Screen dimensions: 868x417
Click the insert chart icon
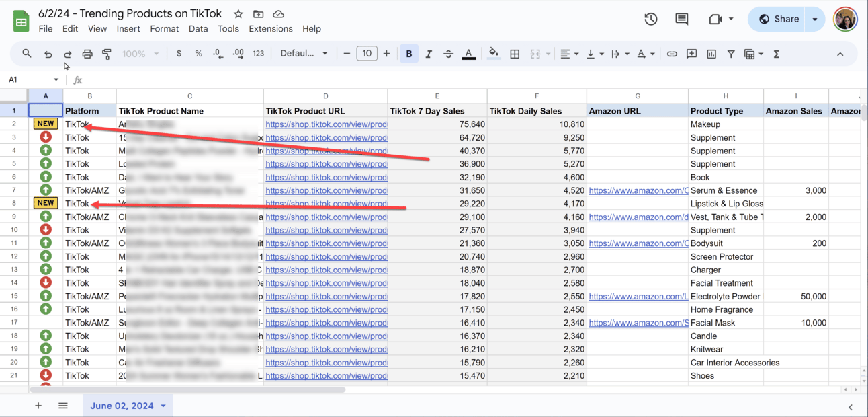711,54
